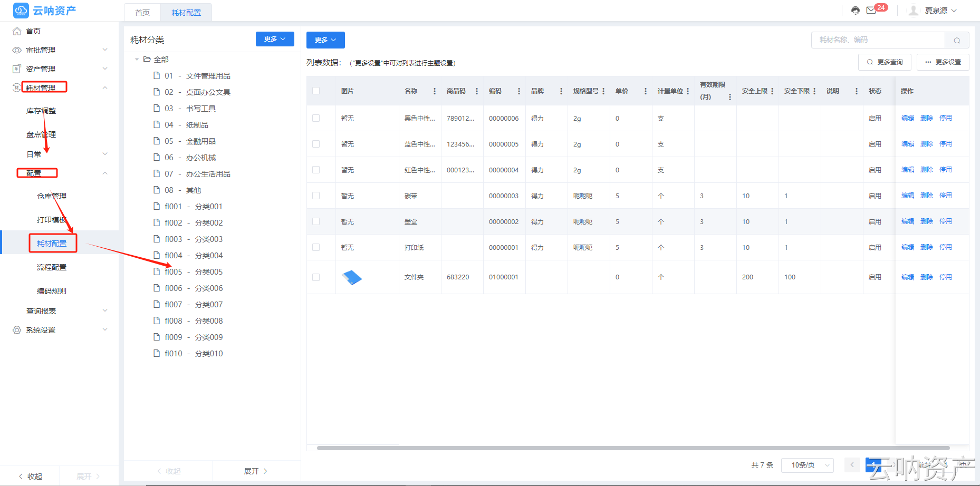Open column menu dots for 编码
Image resolution: width=980 pixels, height=486 pixels.
(519, 91)
